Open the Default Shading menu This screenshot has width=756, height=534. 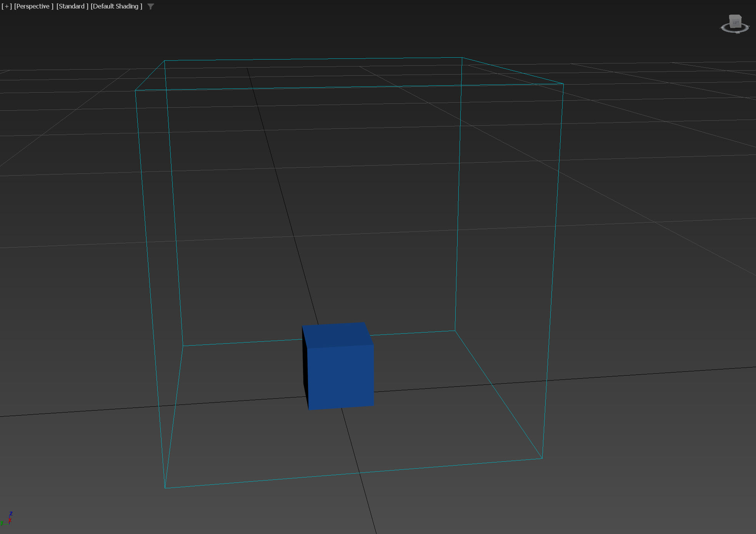coord(116,7)
